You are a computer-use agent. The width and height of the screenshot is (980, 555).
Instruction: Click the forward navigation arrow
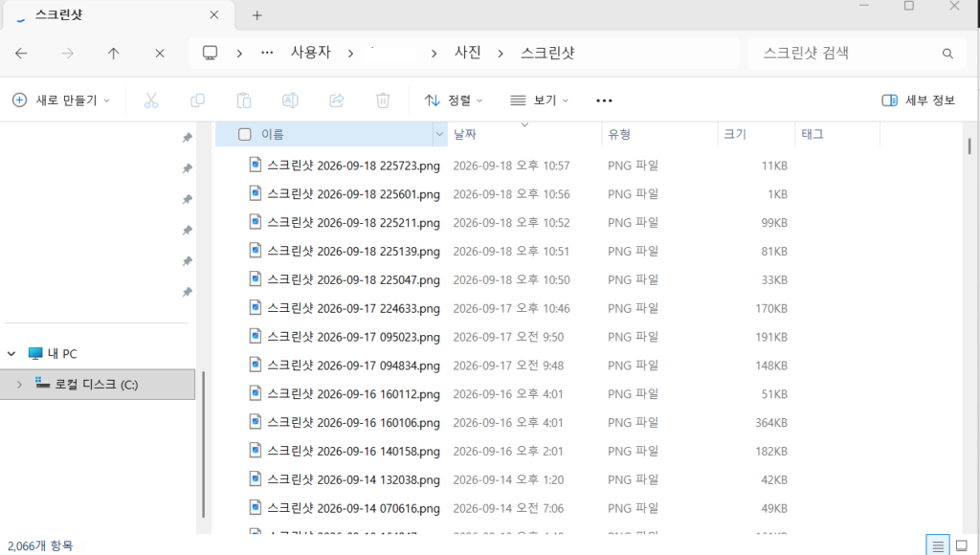[x=68, y=54]
